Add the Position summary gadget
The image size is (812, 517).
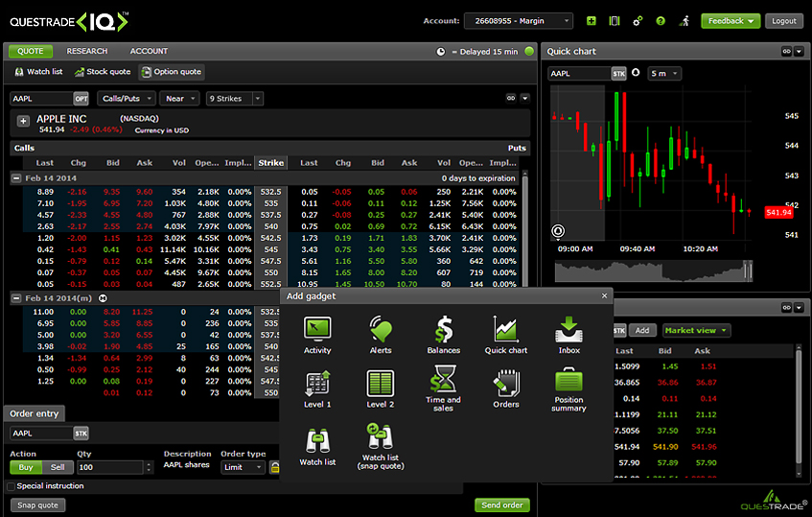568,389
